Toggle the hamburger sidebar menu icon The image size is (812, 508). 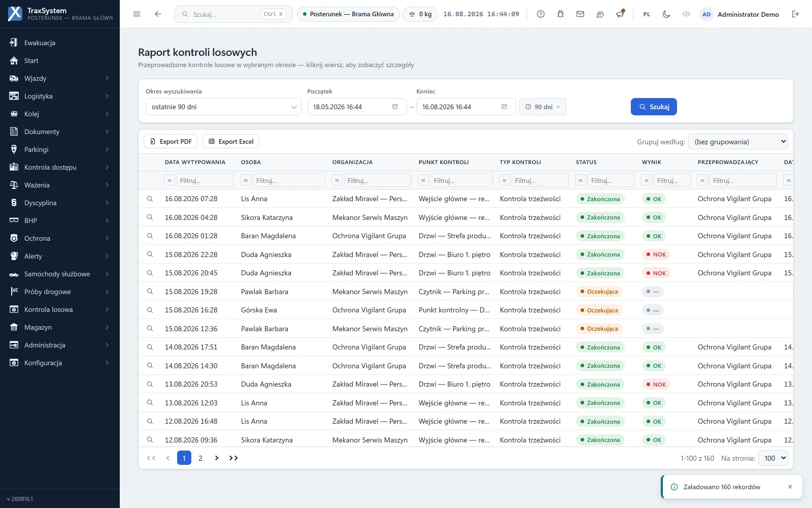pos(137,14)
